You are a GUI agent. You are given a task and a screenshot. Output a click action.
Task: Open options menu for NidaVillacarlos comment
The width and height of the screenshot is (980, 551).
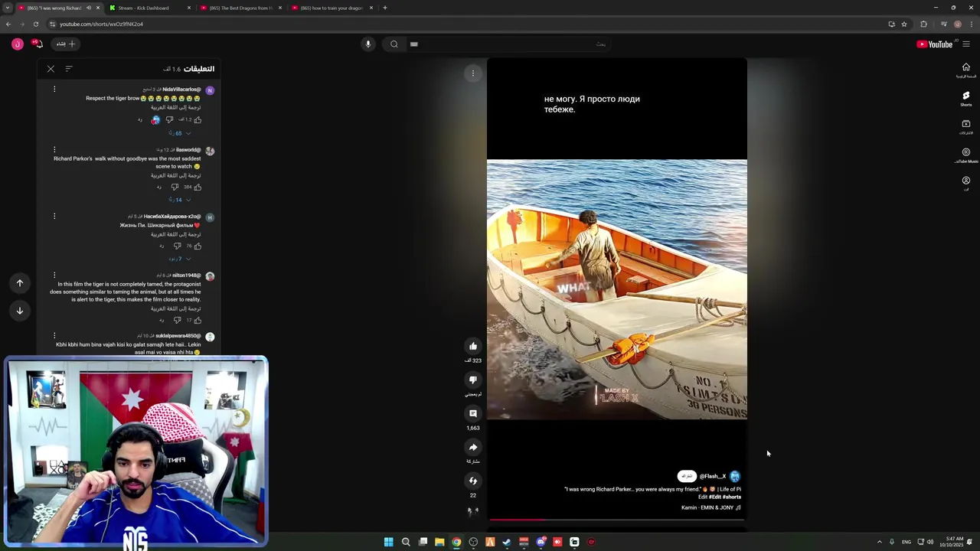(54, 90)
